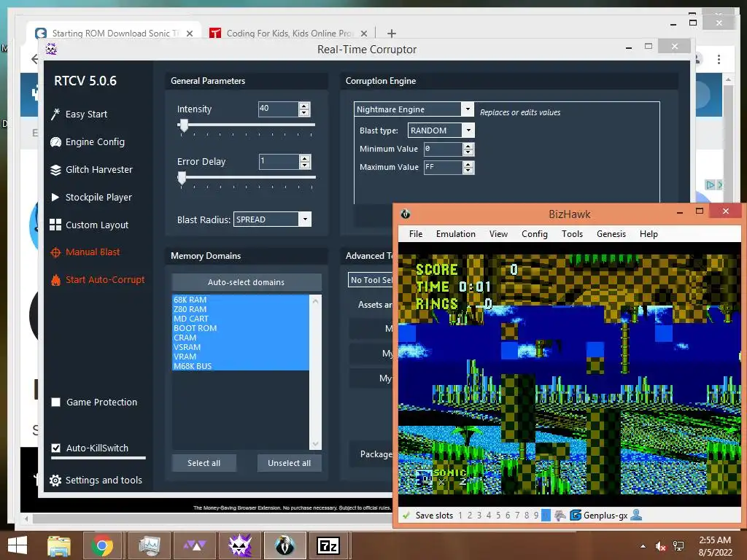Open Glitch Harvester layers icon
Image resolution: width=747 pixels, height=560 pixels.
55,170
